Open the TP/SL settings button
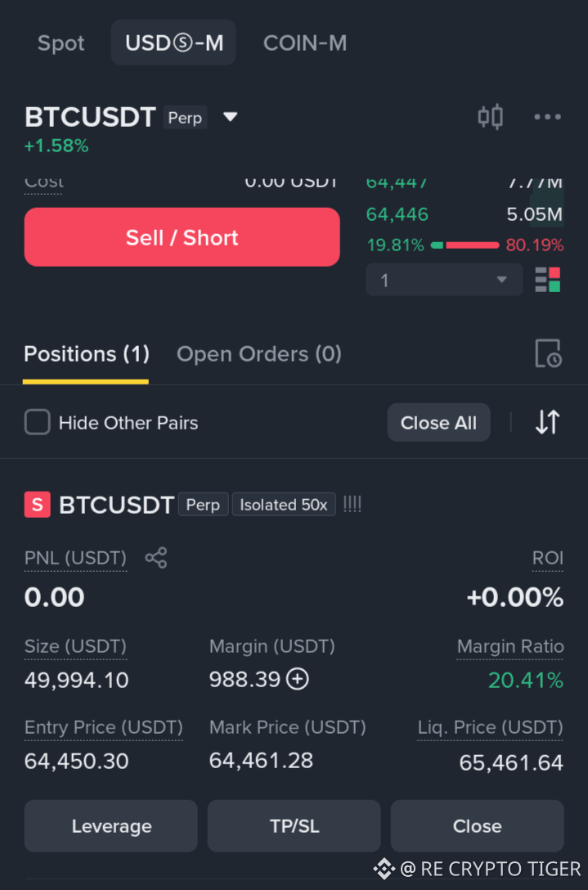Image resolution: width=588 pixels, height=890 pixels. pos(294,826)
